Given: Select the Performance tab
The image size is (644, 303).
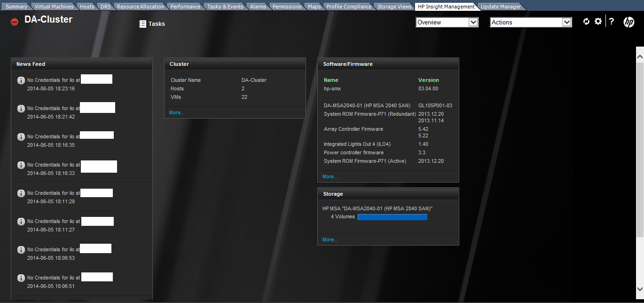Looking at the screenshot, I should [x=185, y=7].
